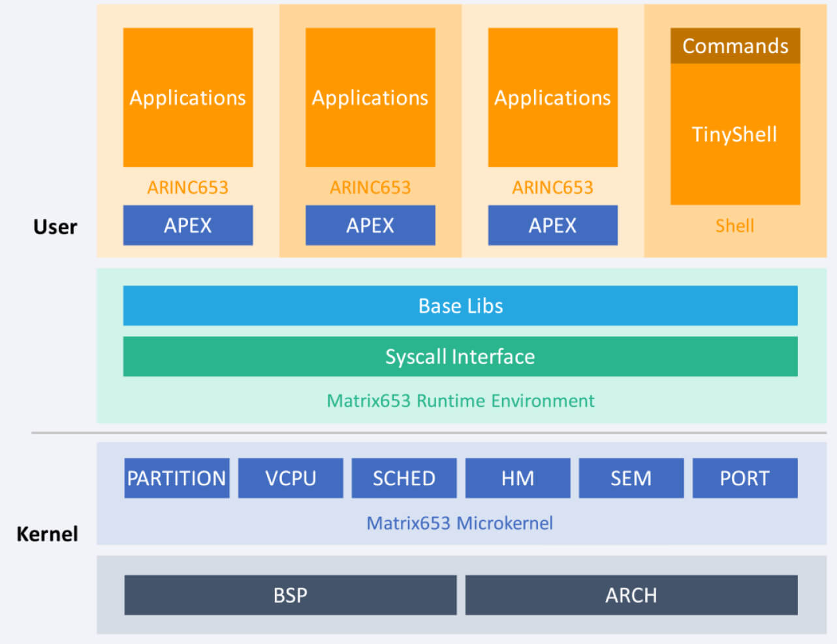
Task: Select the VCPU block
Action: [x=291, y=478]
